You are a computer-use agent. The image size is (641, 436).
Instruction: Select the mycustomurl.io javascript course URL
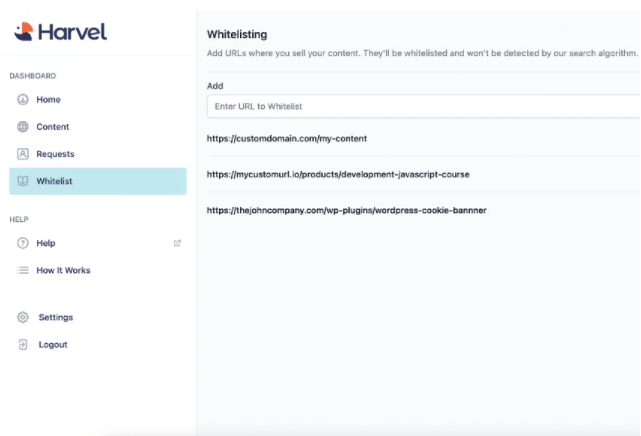pyautogui.click(x=338, y=174)
